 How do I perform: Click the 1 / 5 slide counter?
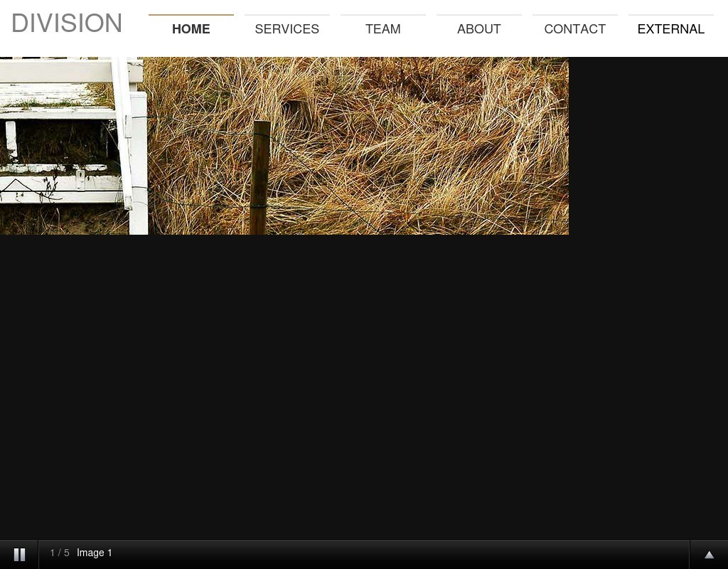click(60, 553)
